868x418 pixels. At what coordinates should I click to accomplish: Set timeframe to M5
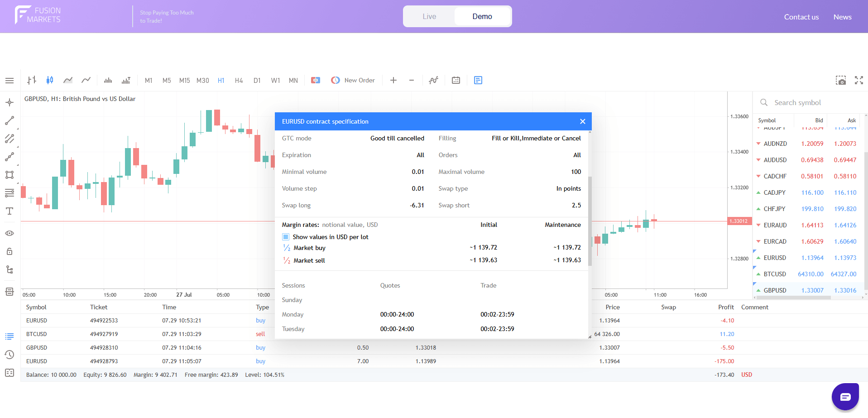click(x=167, y=81)
